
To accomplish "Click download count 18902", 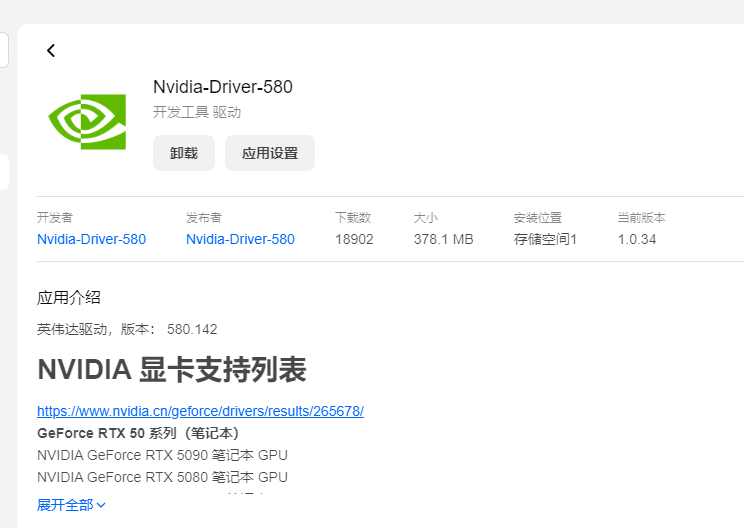I will tap(354, 239).
